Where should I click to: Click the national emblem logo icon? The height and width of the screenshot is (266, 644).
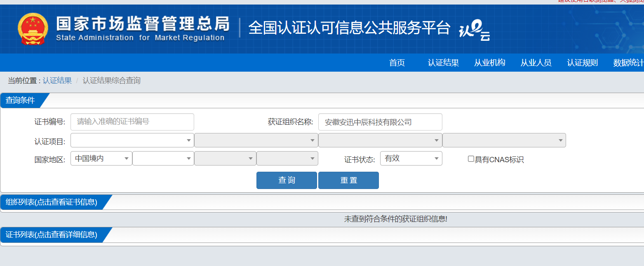point(33,29)
